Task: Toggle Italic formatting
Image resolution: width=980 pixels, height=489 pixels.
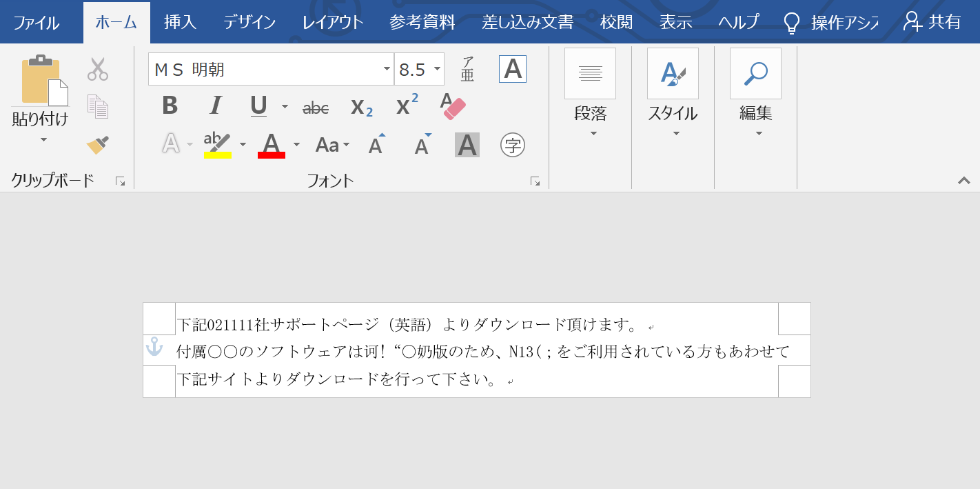Action: click(x=215, y=106)
